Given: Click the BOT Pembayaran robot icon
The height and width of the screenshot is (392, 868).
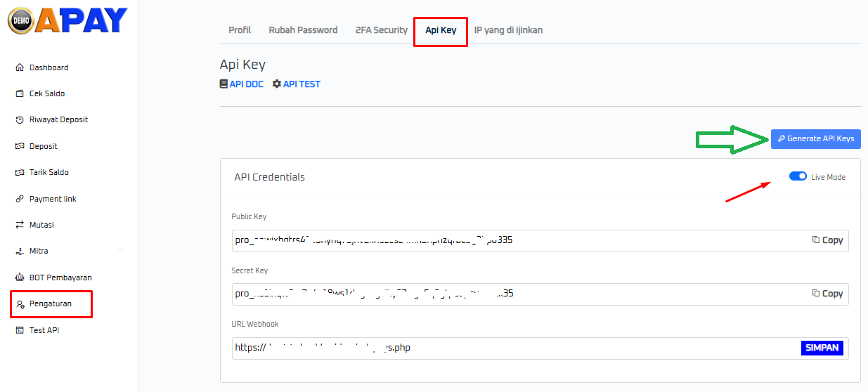Looking at the screenshot, I should [x=20, y=277].
